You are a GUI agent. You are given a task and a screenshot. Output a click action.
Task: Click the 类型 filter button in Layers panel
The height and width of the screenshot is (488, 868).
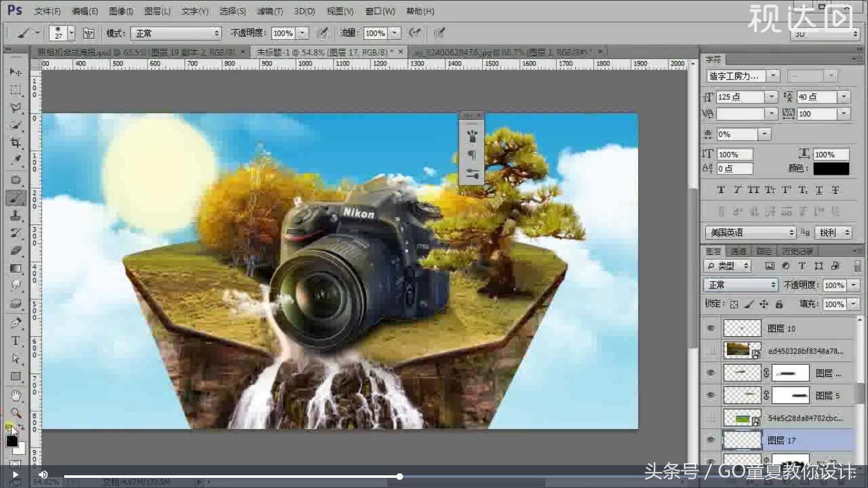click(726, 266)
